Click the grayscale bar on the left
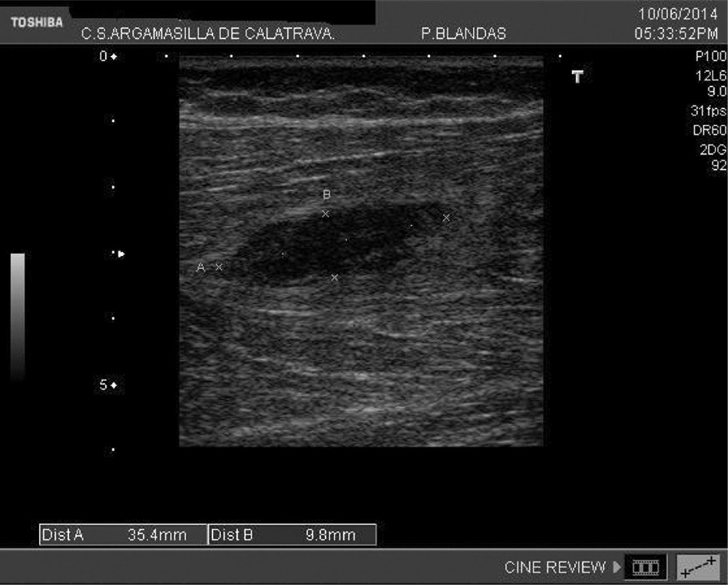 18,316
